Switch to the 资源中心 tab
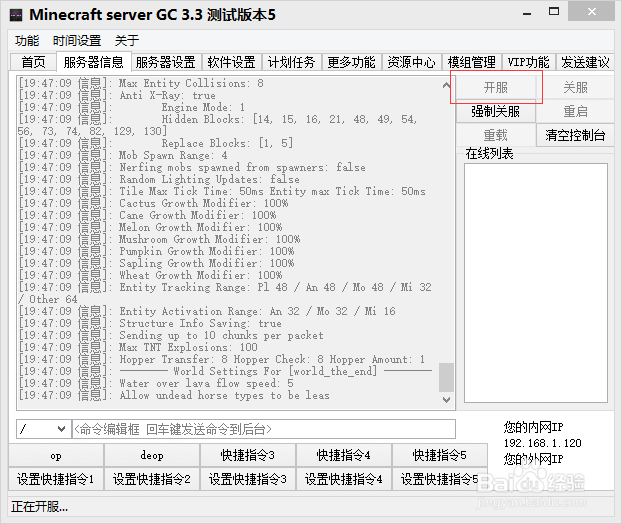 pyautogui.click(x=411, y=62)
